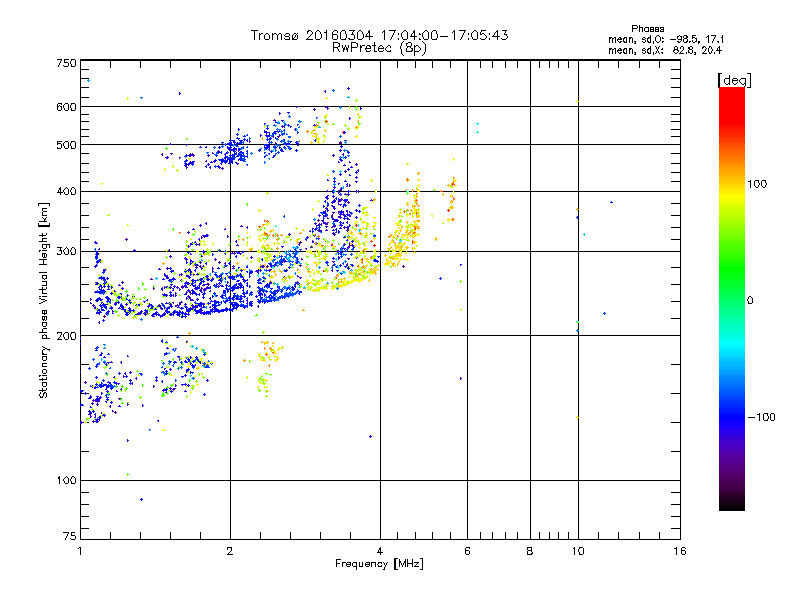Click the black bottom of the colorbar
The height and width of the screenshot is (600, 800).
pyautogui.click(x=731, y=504)
